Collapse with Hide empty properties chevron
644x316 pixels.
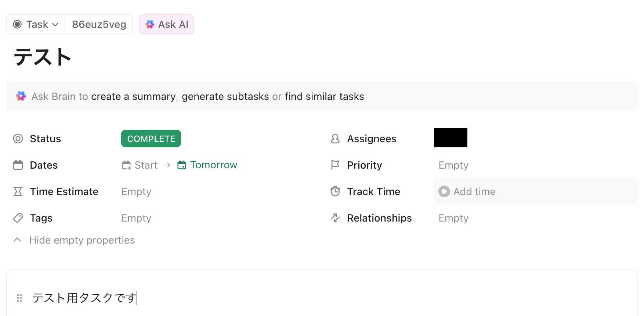(x=17, y=240)
